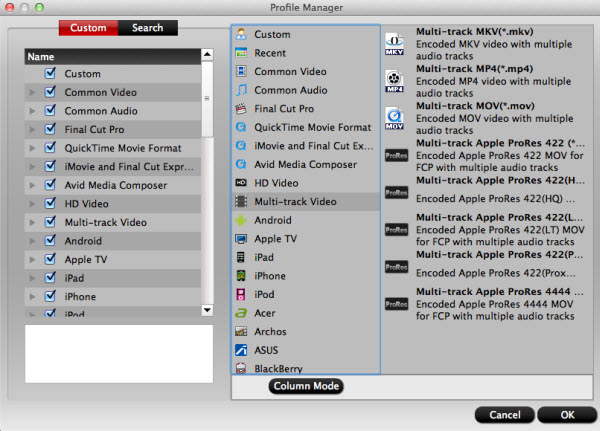Select ProRes icon for ProRes 422(LT) MOV
Viewport: 600px width, 431px height.
396,230
